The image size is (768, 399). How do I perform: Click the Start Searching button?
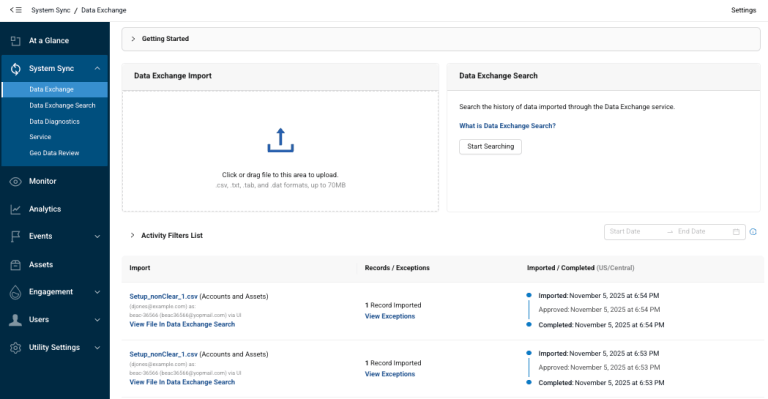(490, 146)
